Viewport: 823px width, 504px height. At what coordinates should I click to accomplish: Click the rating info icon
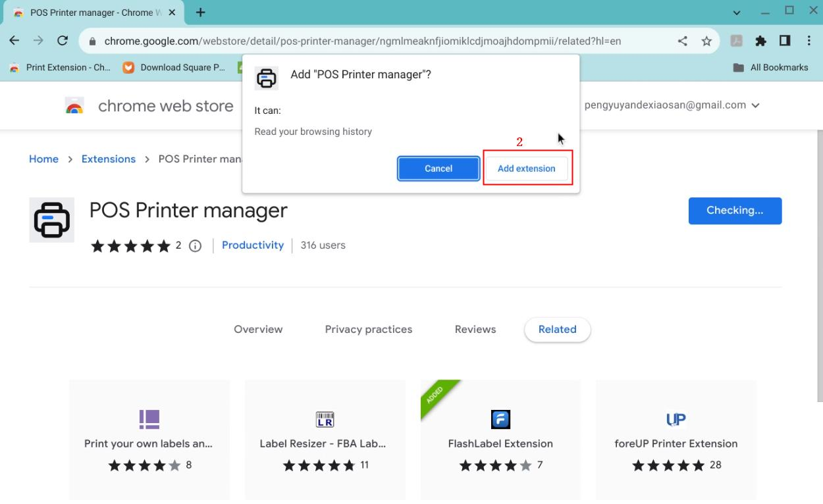coord(195,245)
